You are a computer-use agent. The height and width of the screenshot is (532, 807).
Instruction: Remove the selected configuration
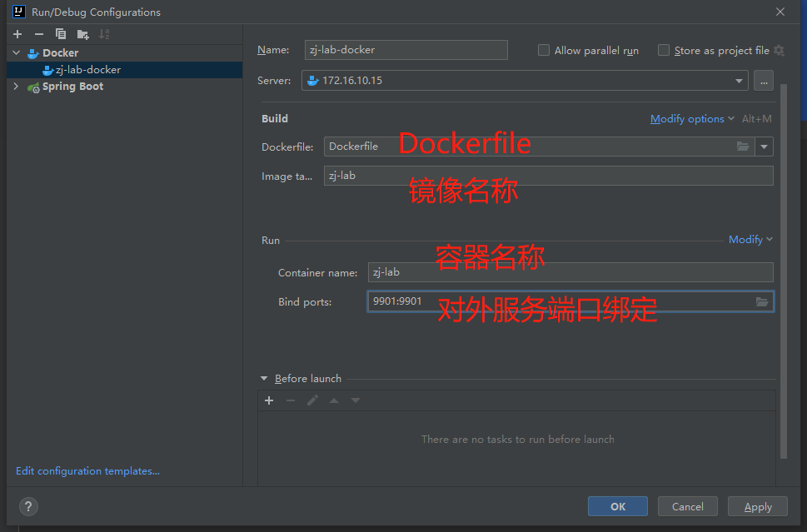click(39, 34)
